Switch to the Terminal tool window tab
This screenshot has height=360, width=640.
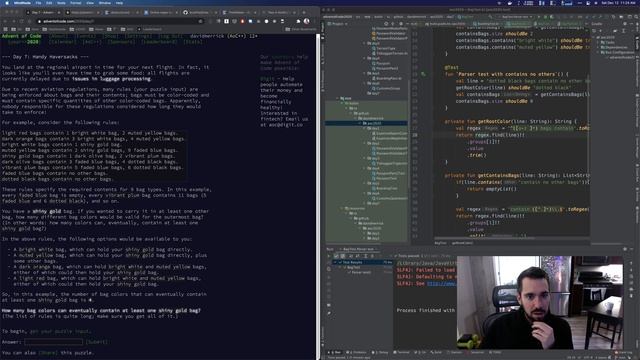tap(401, 352)
